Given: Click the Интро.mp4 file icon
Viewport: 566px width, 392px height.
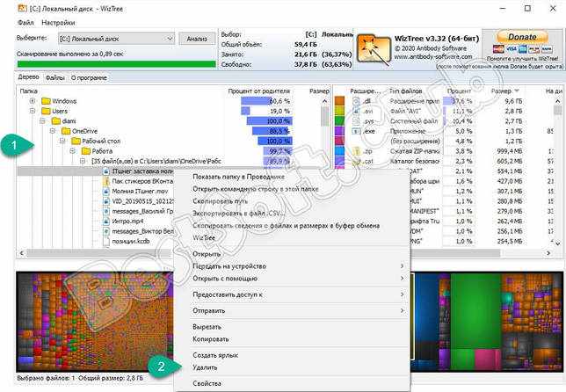Looking at the screenshot, I should tap(106, 221).
